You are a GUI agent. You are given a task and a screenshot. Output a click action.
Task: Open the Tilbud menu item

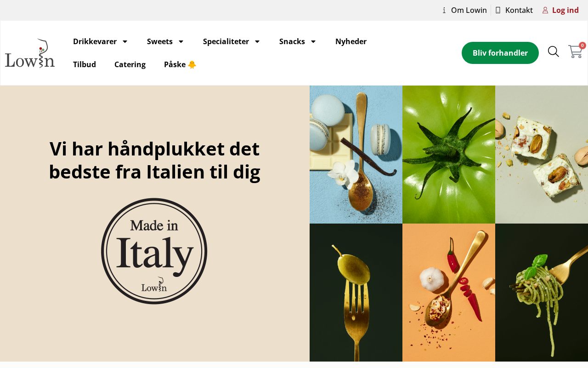coord(85,64)
